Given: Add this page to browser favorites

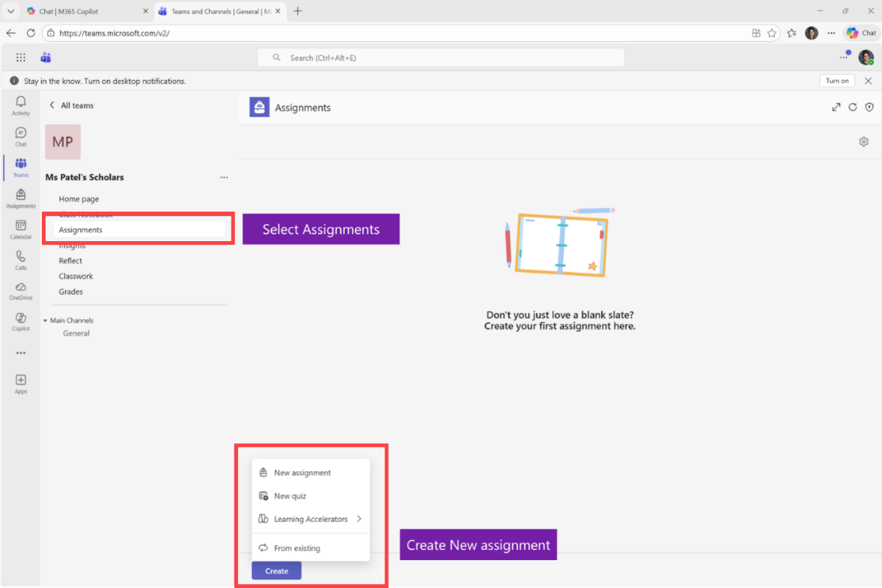Looking at the screenshot, I should coord(772,33).
